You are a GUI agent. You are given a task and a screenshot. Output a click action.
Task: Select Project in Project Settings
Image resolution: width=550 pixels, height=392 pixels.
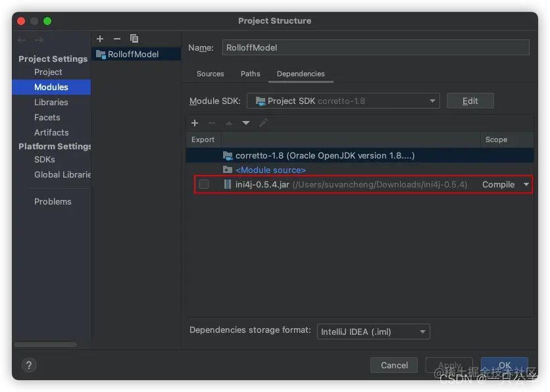pyautogui.click(x=48, y=72)
